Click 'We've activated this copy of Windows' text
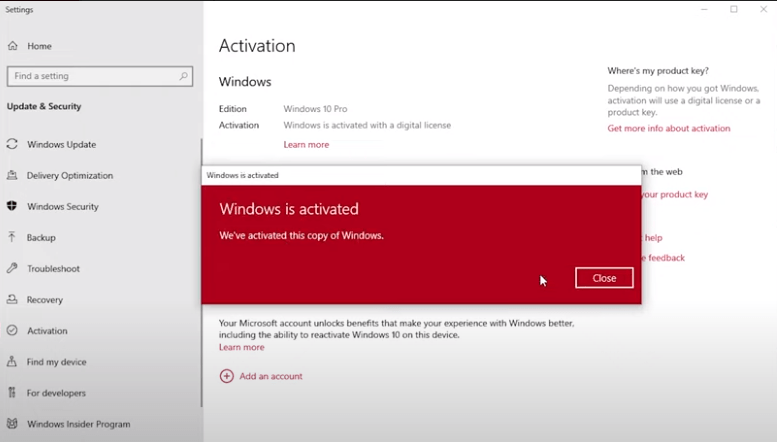Image resolution: width=777 pixels, height=442 pixels. pos(301,235)
